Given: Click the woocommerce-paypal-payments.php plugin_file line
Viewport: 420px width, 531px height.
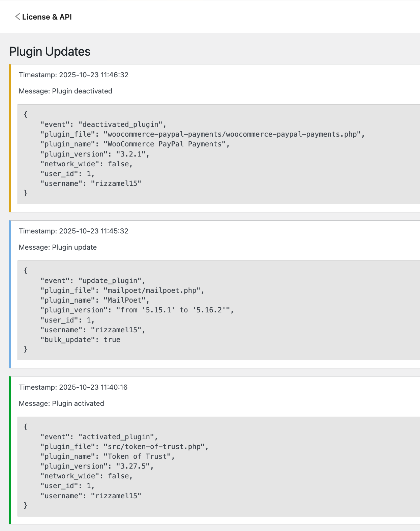Looking at the screenshot, I should click(x=202, y=134).
